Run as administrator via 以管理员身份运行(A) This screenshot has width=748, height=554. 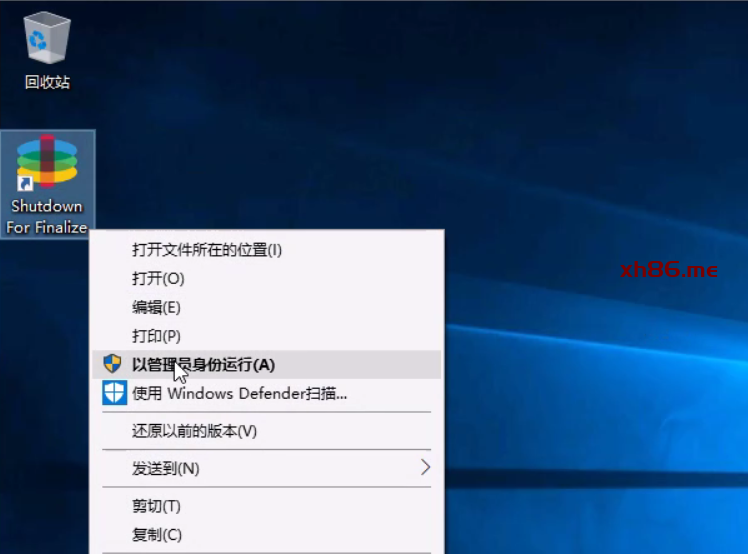[x=203, y=364]
